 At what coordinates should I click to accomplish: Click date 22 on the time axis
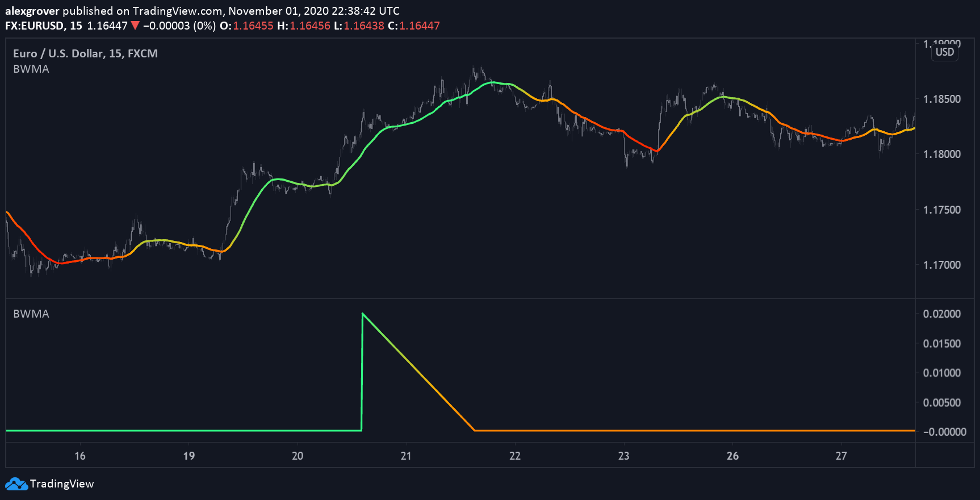click(515, 456)
